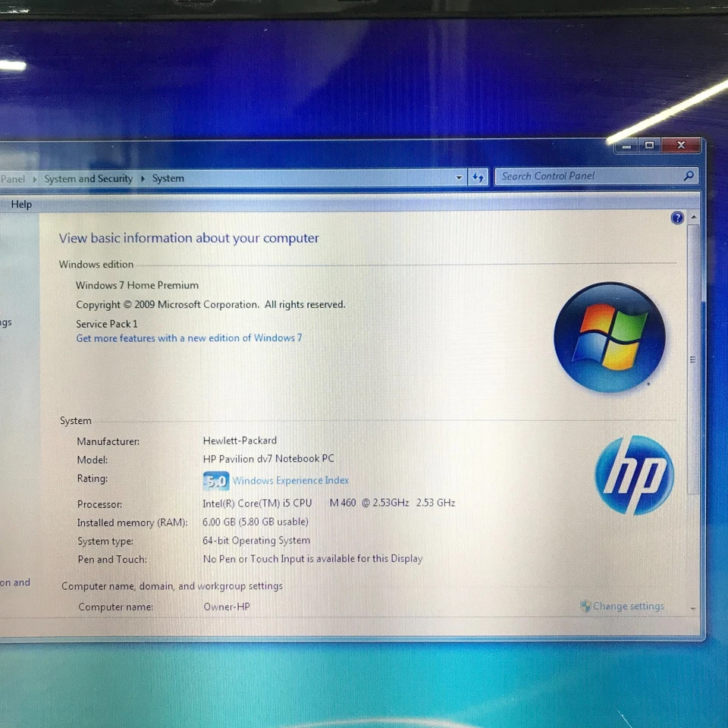
Task: Click Get more features with a new edition link
Action: (188, 338)
